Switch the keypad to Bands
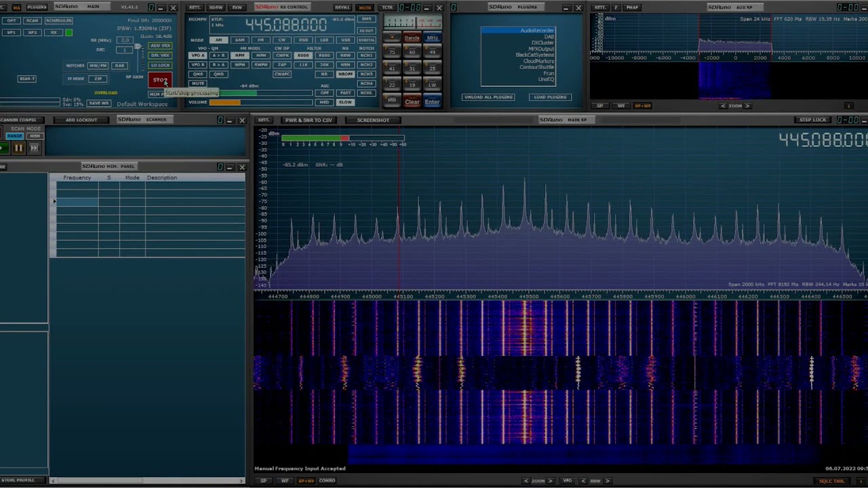868x488 pixels. click(412, 38)
